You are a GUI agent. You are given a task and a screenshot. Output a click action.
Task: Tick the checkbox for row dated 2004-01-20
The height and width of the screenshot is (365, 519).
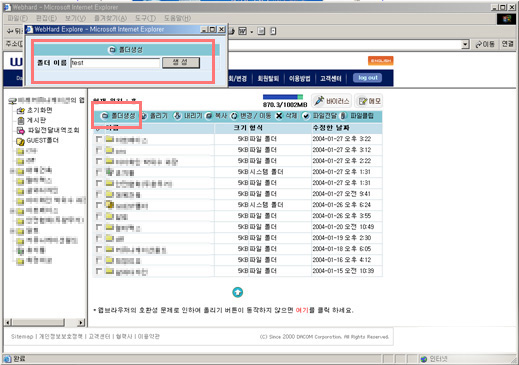tap(99, 227)
